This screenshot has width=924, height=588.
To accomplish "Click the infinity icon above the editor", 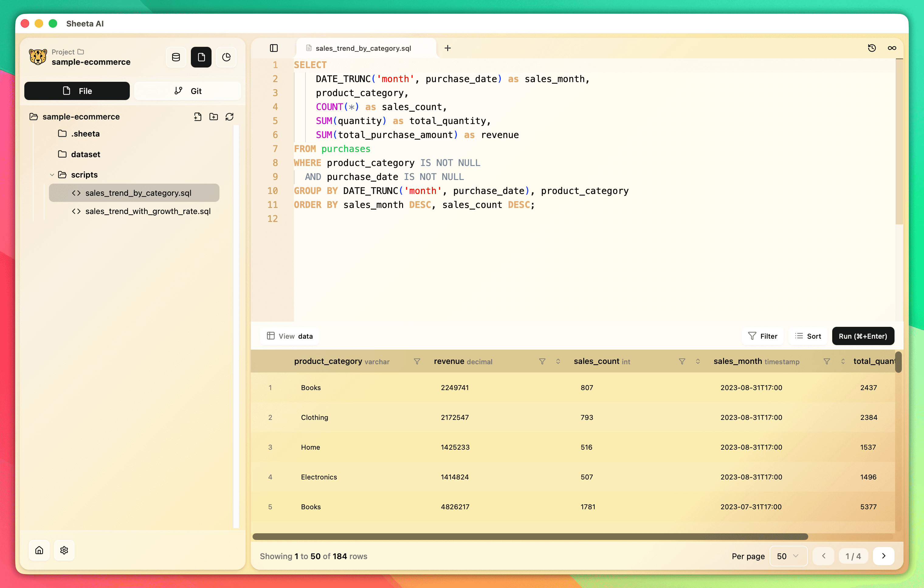I will (892, 48).
